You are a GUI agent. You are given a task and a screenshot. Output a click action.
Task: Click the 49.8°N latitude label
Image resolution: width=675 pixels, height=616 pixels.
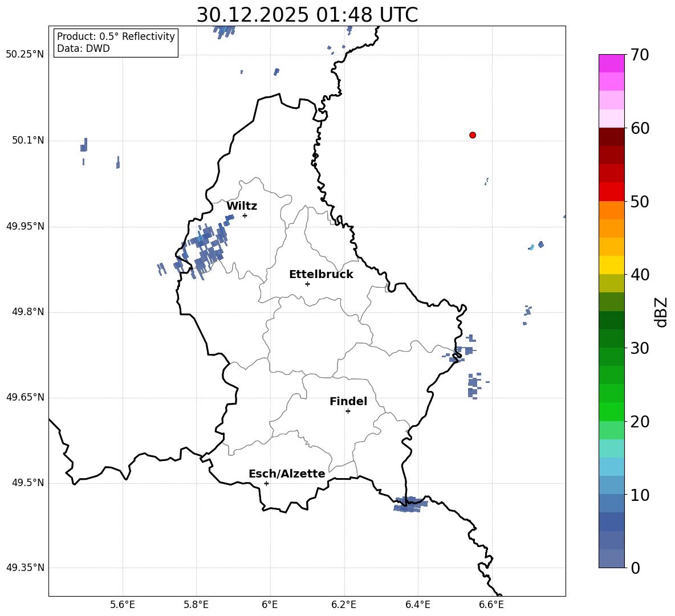[x=28, y=312]
